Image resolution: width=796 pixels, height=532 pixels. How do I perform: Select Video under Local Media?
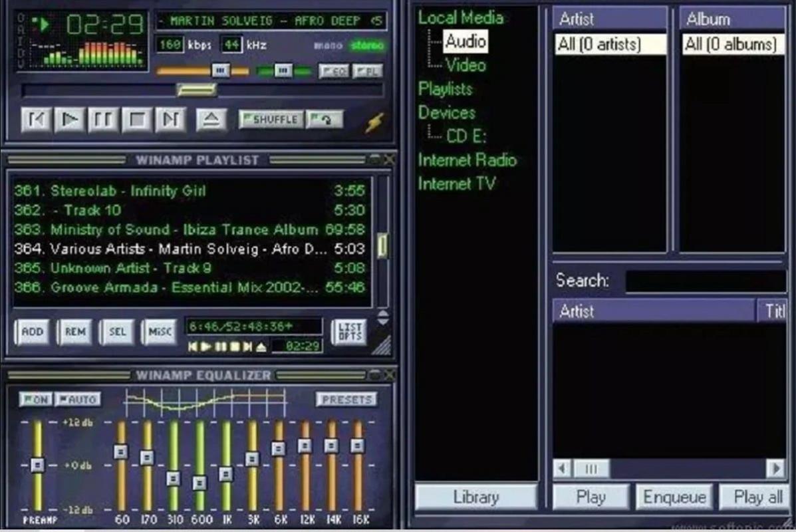pyautogui.click(x=465, y=65)
